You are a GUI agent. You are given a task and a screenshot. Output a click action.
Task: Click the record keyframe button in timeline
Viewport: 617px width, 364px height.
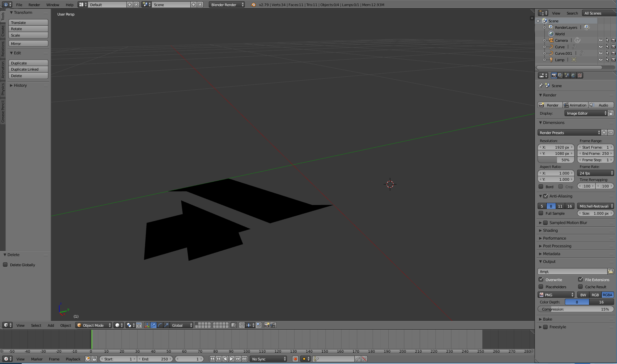coord(295,359)
